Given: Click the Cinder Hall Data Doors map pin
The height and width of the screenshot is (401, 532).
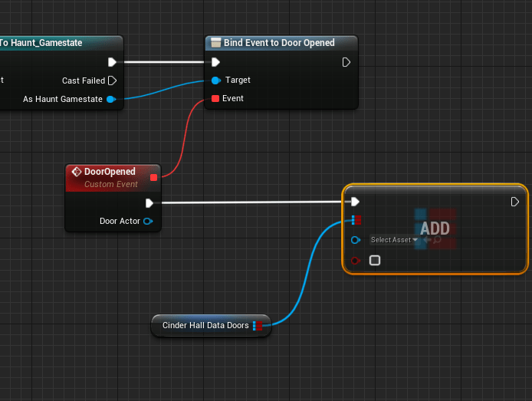Looking at the screenshot, I should pyautogui.click(x=258, y=326).
